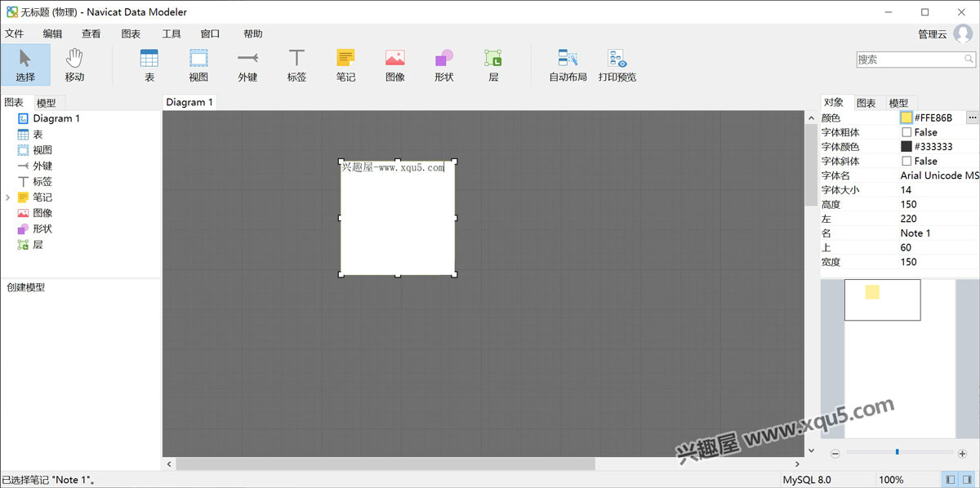
Task: Toggle 字体斜体 (italic) checkbox
Action: [x=906, y=162]
